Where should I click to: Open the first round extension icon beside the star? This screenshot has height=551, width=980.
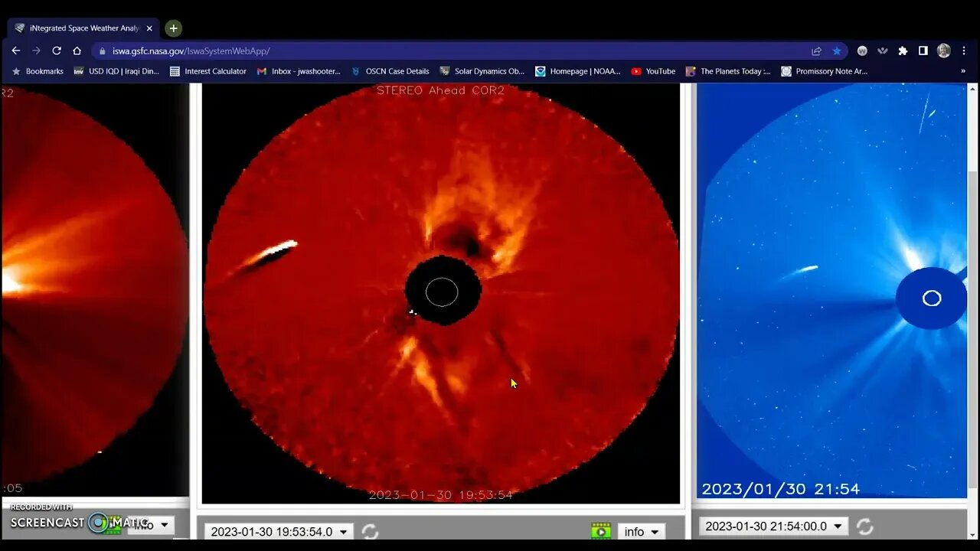(x=862, y=51)
